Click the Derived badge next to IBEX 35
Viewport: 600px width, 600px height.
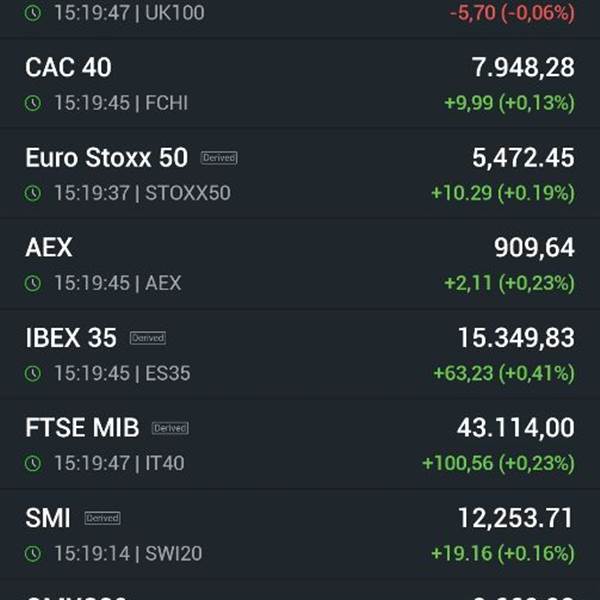coord(148,338)
